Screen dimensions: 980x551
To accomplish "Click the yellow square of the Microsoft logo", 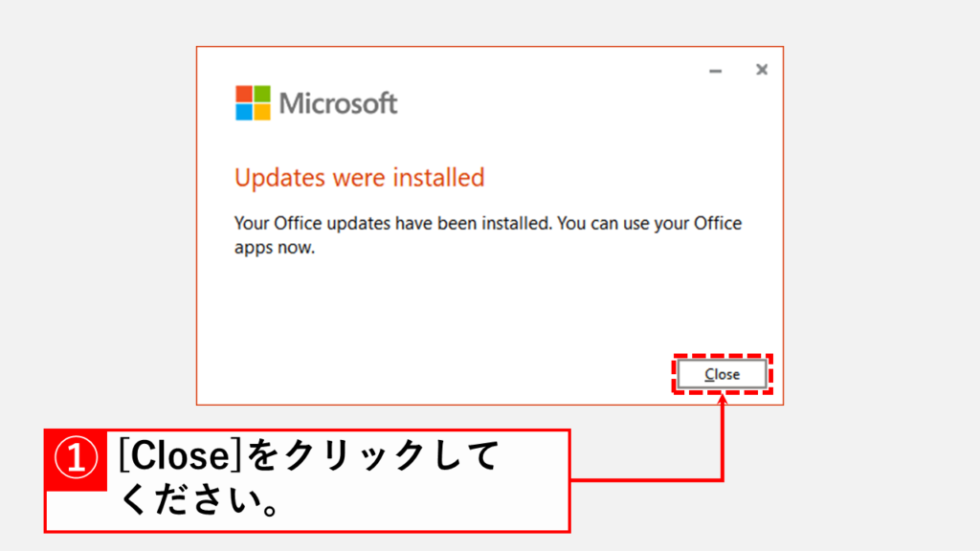I will [262, 112].
